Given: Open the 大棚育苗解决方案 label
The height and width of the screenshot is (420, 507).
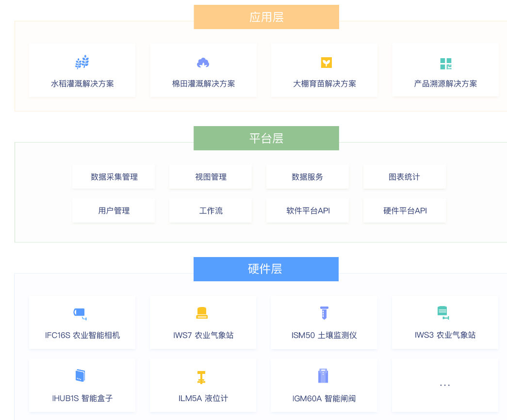Looking at the screenshot, I should point(324,84).
